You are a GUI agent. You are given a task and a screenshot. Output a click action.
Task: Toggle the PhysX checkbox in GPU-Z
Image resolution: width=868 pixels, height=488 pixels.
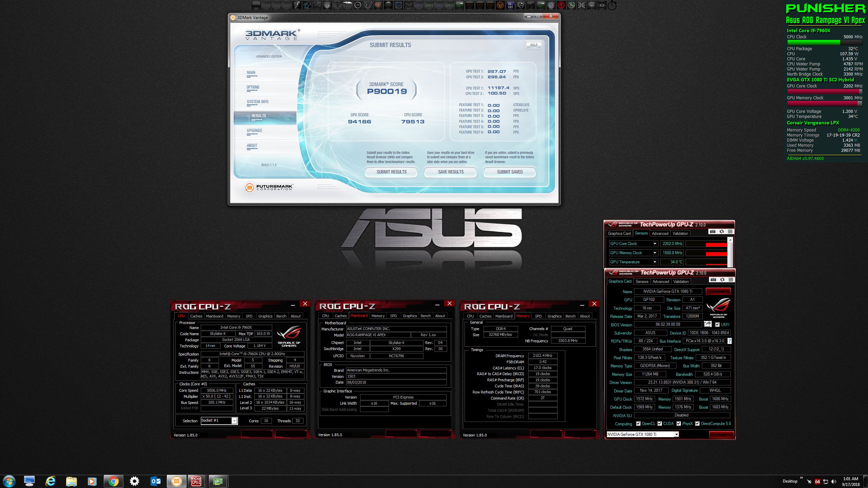pos(679,424)
